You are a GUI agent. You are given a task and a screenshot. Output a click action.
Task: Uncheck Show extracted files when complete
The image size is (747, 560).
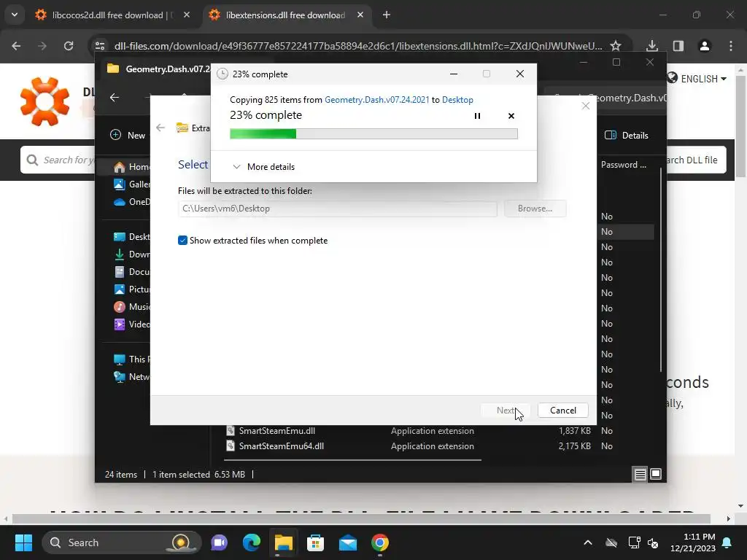(x=182, y=241)
